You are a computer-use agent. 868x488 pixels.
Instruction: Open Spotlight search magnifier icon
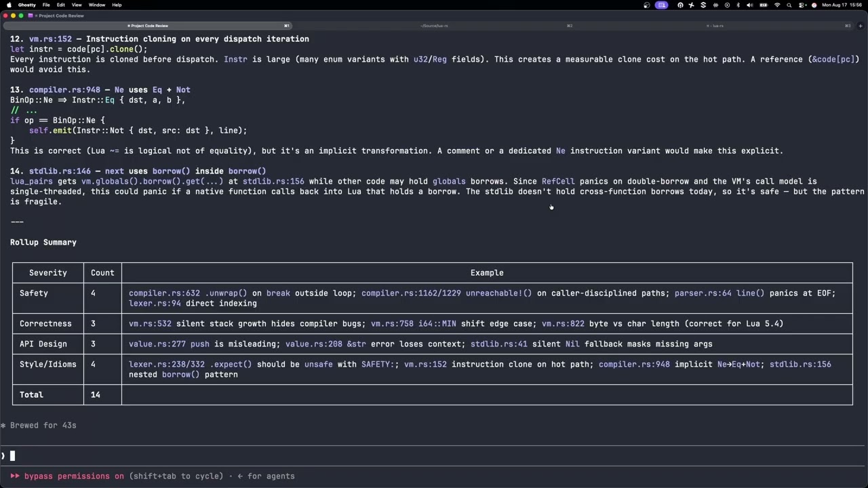pyautogui.click(x=789, y=5)
